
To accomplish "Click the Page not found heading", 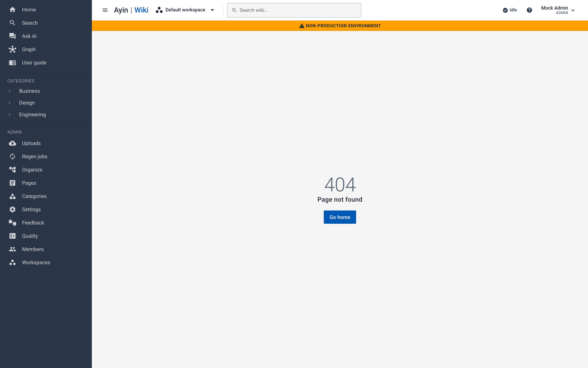I will (x=340, y=200).
